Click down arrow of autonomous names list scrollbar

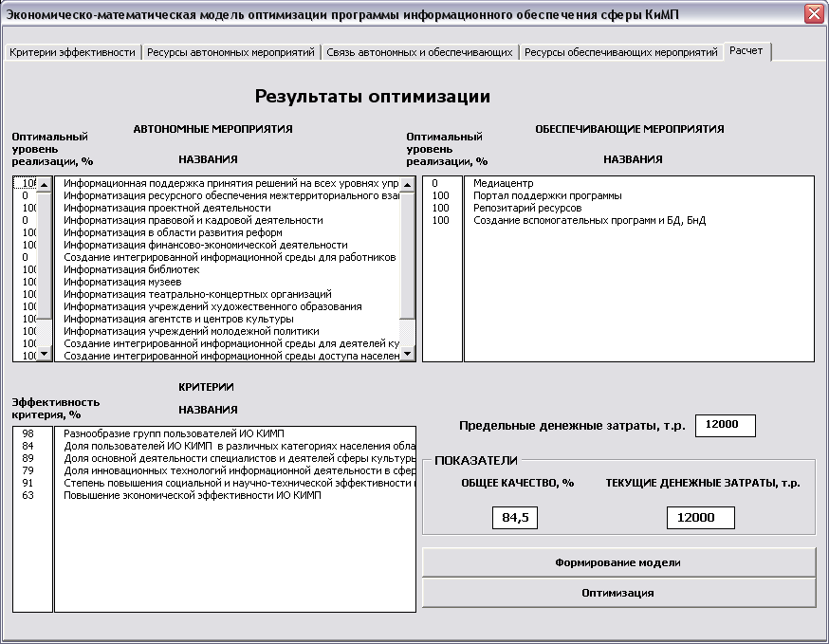(407, 354)
